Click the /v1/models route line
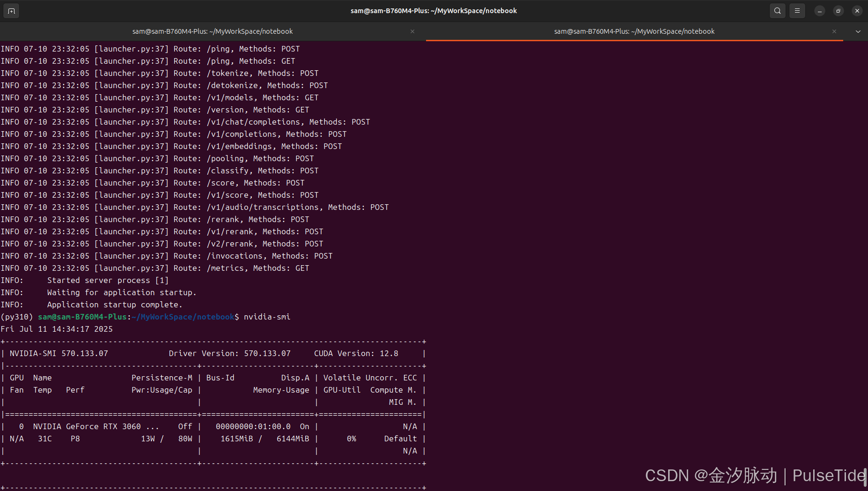This screenshot has width=868, height=491. [160, 97]
